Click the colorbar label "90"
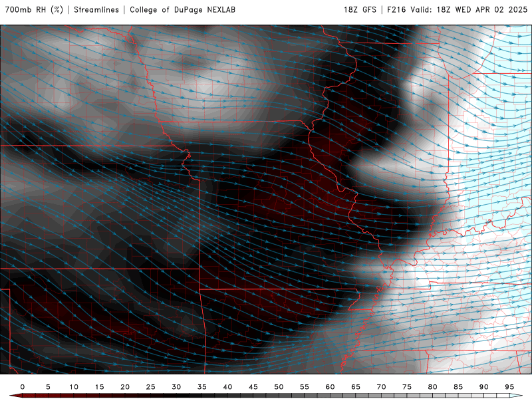The image size is (532, 399). (484, 387)
